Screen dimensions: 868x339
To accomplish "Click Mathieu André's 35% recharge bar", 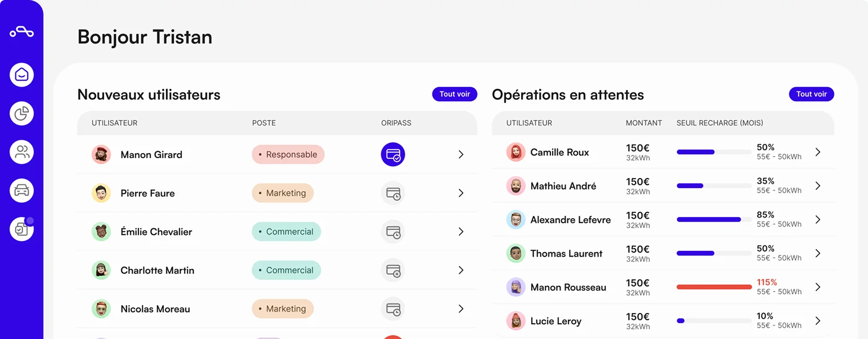I will click(714, 186).
